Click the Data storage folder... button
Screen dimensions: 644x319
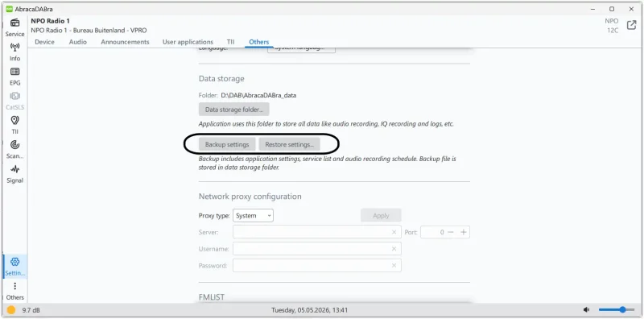[234, 110]
